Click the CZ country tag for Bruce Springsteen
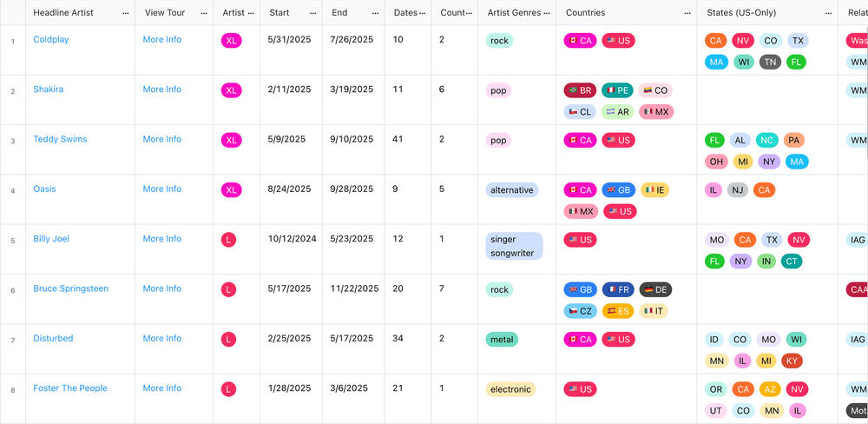Image resolution: width=868 pixels, height=424 pixels. point(580,311)
